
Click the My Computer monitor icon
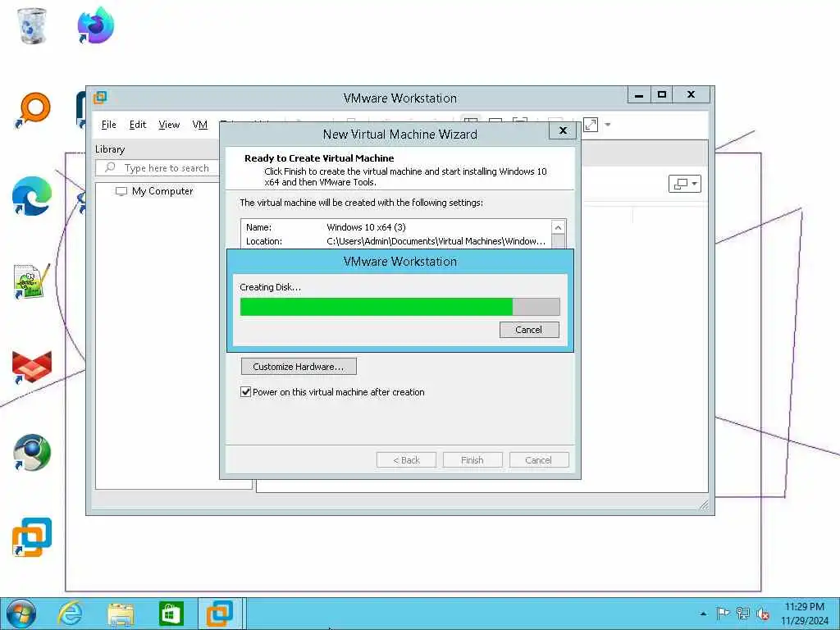121,191
